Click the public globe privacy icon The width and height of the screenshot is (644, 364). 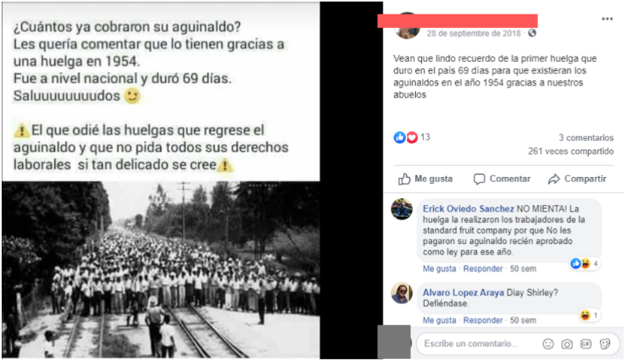pyautogui.click(x=532, y=33)
